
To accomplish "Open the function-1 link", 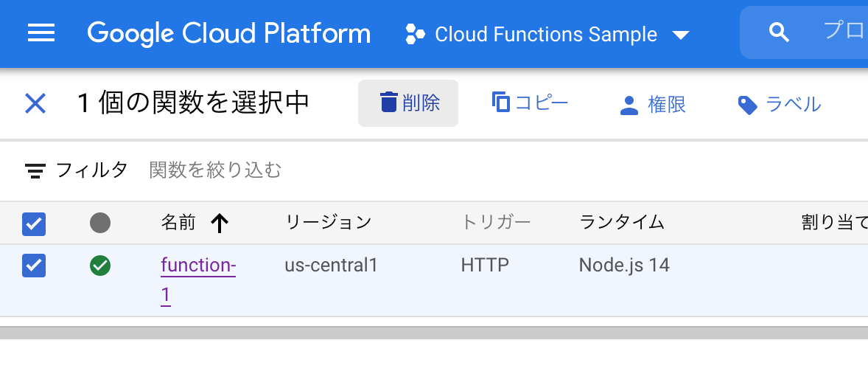I will click(198, 280).
